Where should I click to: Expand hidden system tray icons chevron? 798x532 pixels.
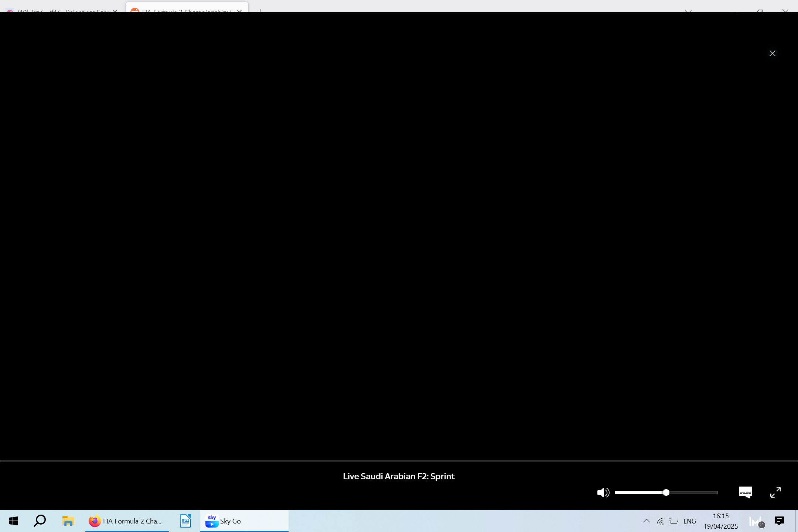click(646, 521)
